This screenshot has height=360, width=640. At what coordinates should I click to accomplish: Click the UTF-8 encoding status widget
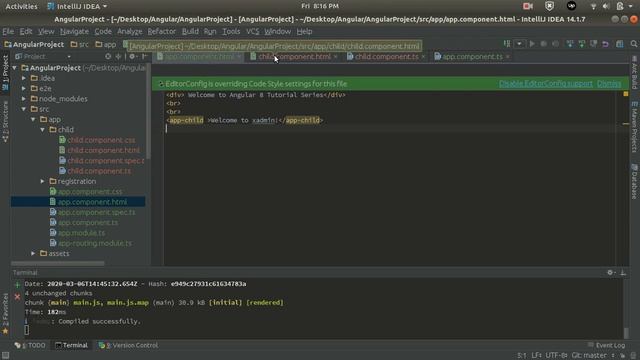pos(557,356)
